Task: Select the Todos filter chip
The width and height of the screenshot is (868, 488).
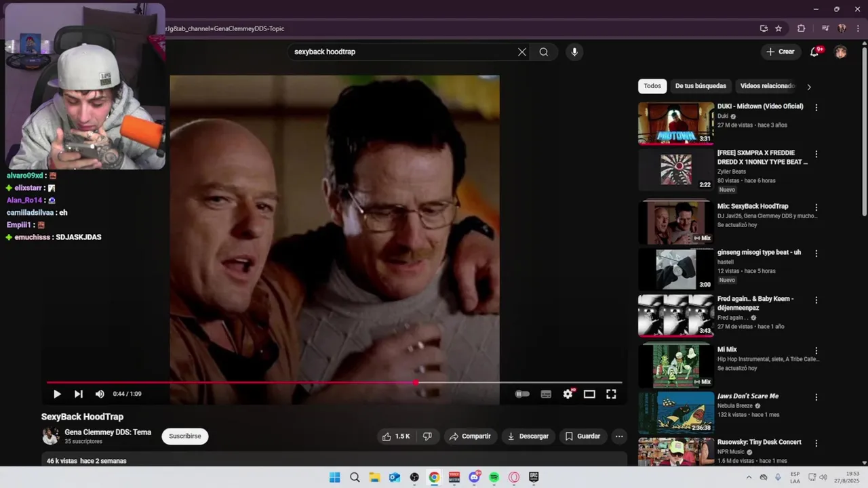Action: (x=652, y=86)
